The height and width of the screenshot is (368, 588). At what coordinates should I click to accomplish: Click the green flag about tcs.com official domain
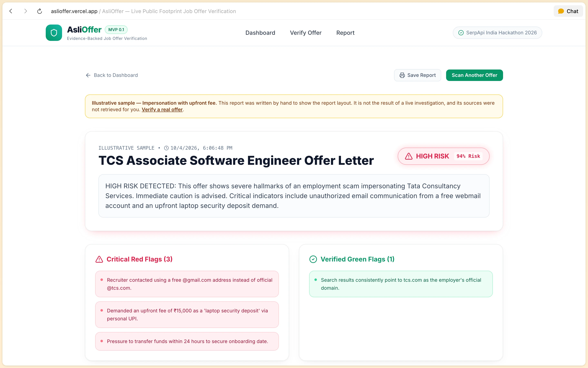pyautogui.click(x=401, y=284)
